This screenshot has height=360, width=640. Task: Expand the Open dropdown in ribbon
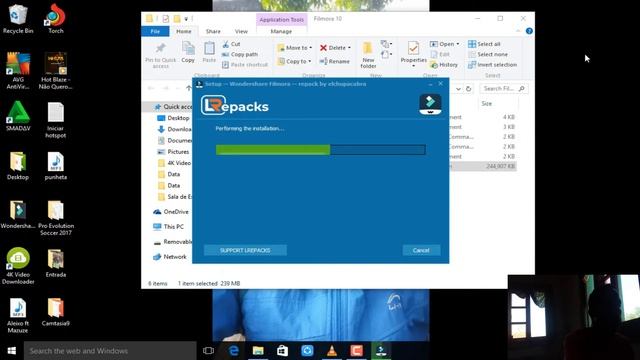458,44
